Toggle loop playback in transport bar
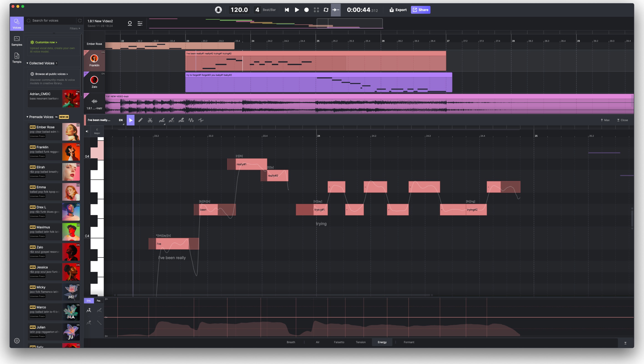Image resolution: width=644 pixels, height=364 pixels. click(326, 10)
